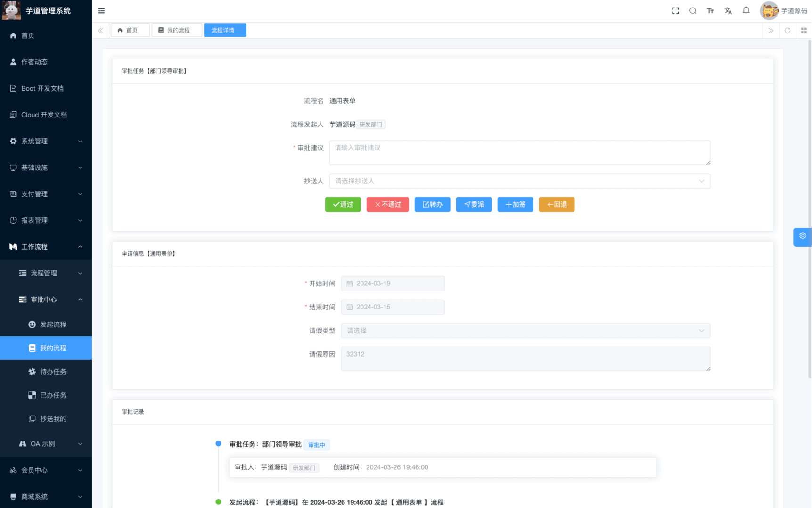Viewport: 812px width, 508px height.
Task: Click the red 不通过 reject button
Action: point(387,205)
